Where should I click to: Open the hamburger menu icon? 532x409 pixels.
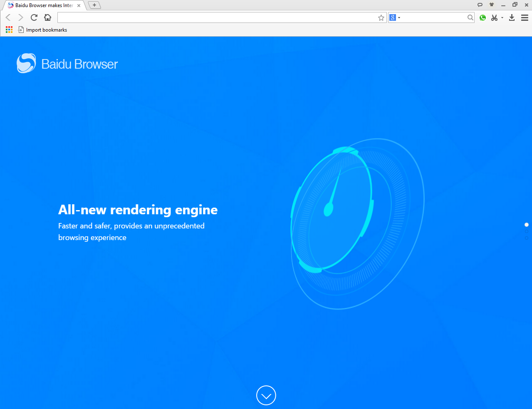[525, 17]
